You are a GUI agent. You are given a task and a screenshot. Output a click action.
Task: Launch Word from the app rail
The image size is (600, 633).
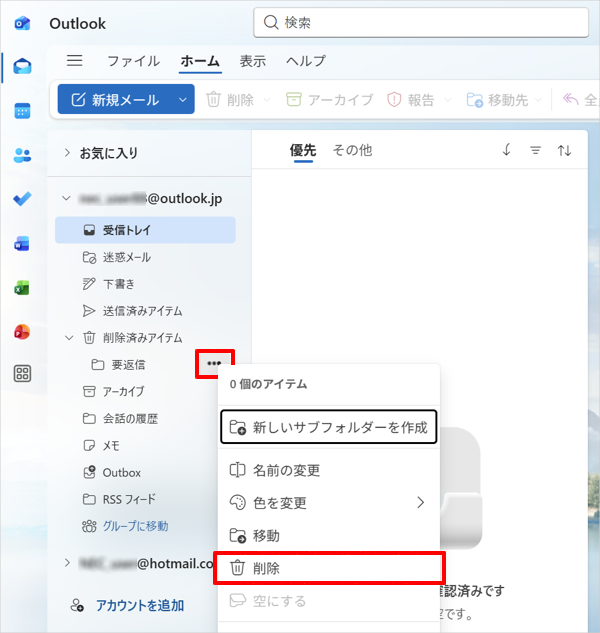tap(22, 244)
